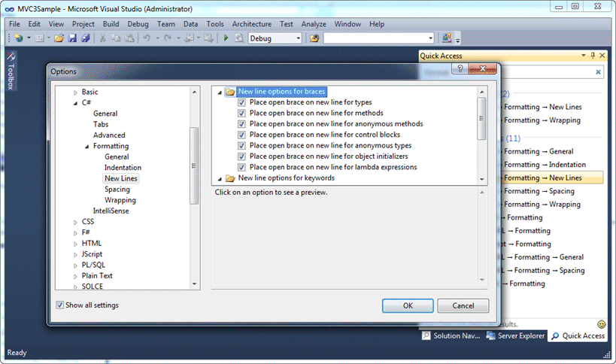Click OK in the Options dialog
Viewport: 616px width, 364px height.
(408, 305)
